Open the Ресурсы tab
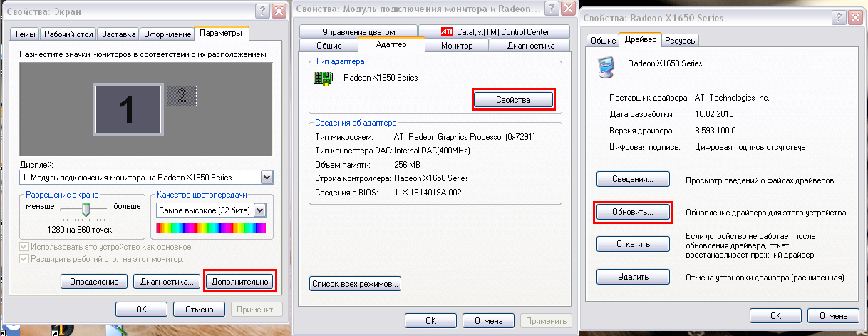The image size is (868, 336). point(681,40)
